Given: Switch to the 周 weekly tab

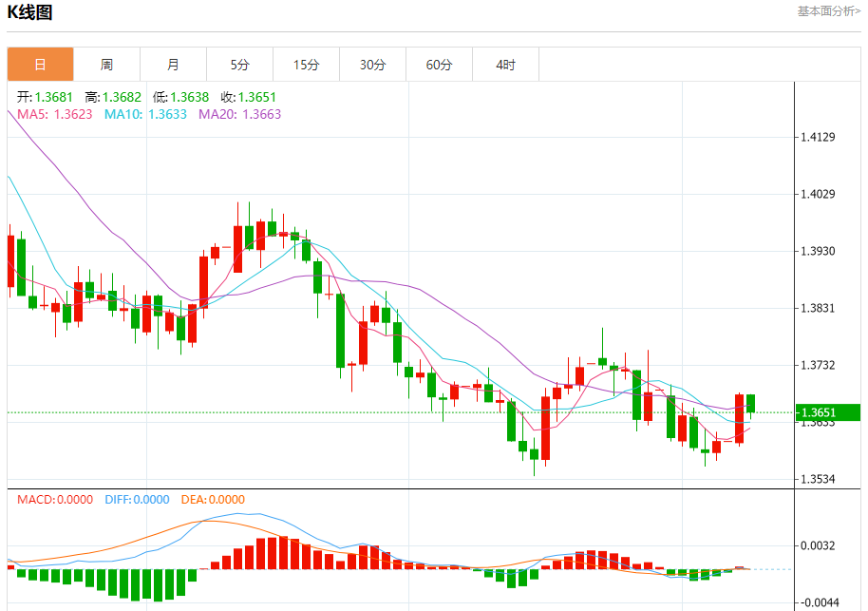Looking at the screenshot, I should click(107, 65).
